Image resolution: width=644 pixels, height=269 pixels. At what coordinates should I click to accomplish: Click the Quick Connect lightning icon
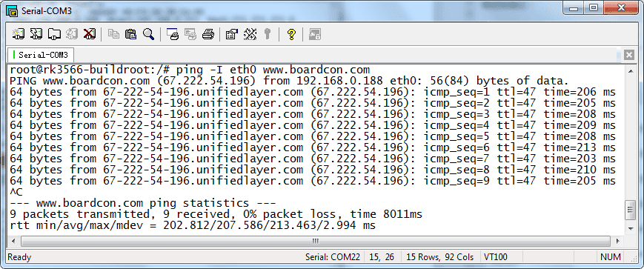tap(36, 34)
